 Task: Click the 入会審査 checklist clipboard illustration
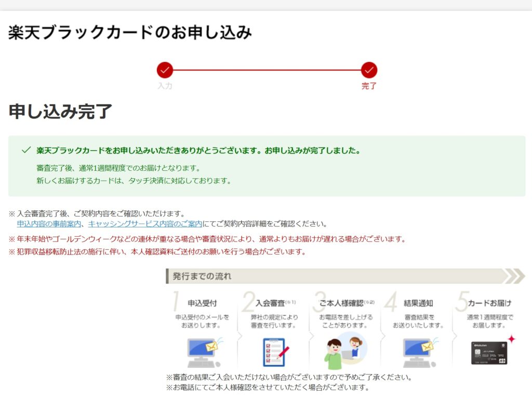pyautogui.click(x=275, y=352)
